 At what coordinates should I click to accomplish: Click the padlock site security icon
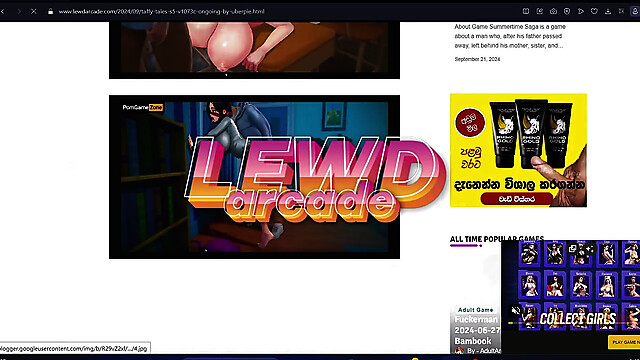(51, 11)
